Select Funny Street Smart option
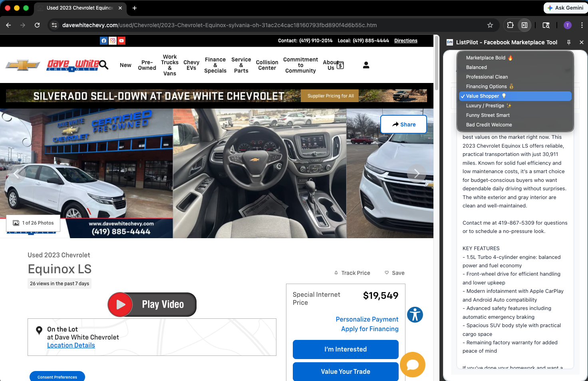This screenshot has height=381, width=588. [515, 115]
